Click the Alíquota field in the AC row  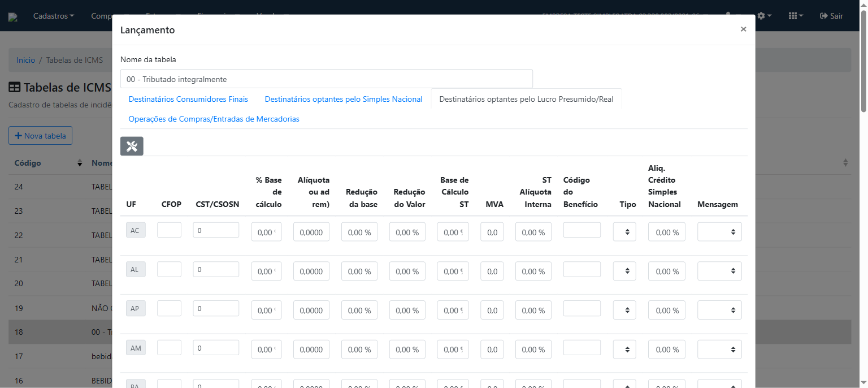point(311,232)
